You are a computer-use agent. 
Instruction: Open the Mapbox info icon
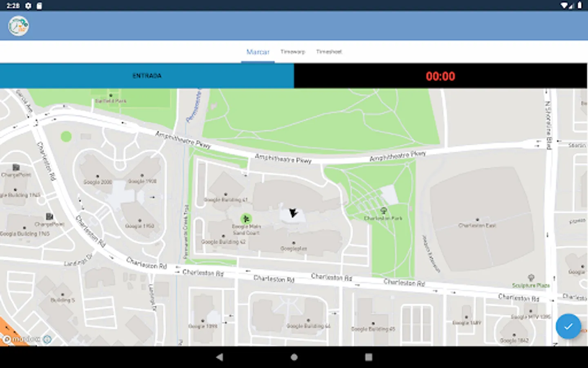click(x=47, y=339)
